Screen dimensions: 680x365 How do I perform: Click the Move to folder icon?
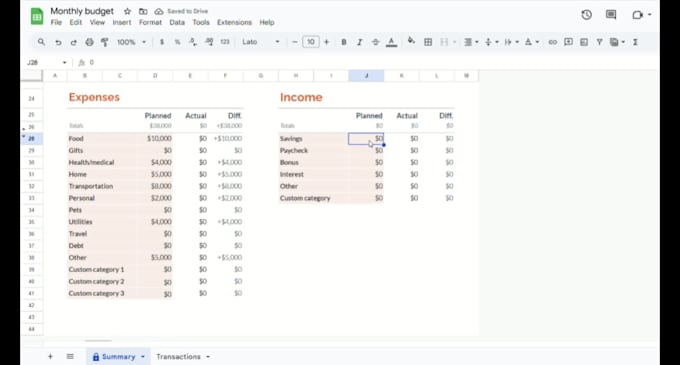coord(143,11)
